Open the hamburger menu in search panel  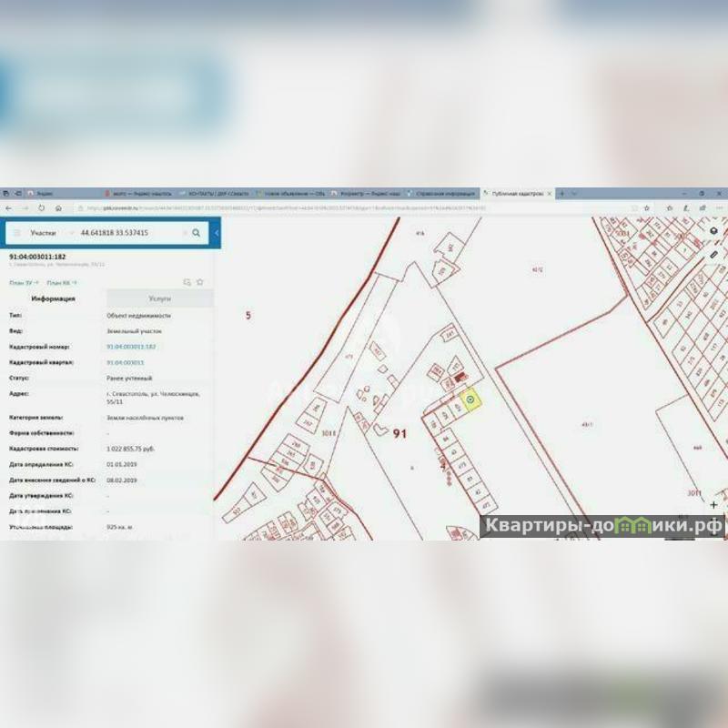[15, 233]
